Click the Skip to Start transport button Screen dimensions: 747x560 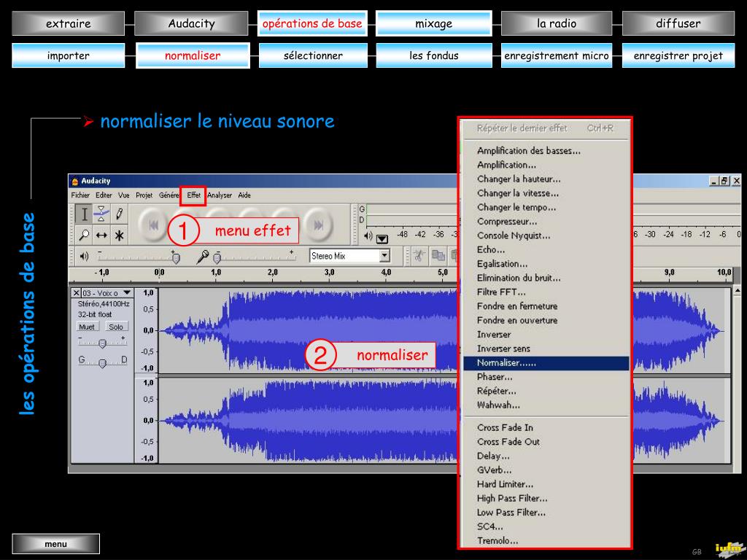point(153,225)
